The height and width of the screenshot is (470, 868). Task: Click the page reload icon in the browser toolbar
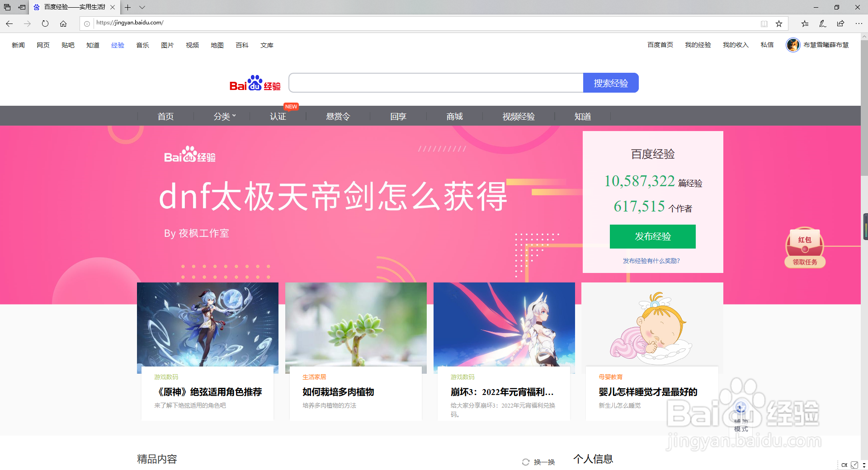click(x=45, y=23)
